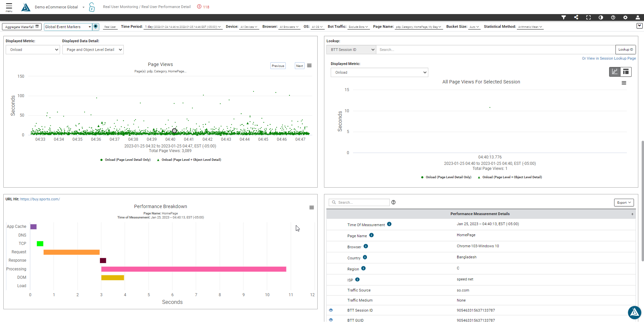This screenshot has width=644, height=322.
Task: Click the Previous page views button
Action: 278,66
